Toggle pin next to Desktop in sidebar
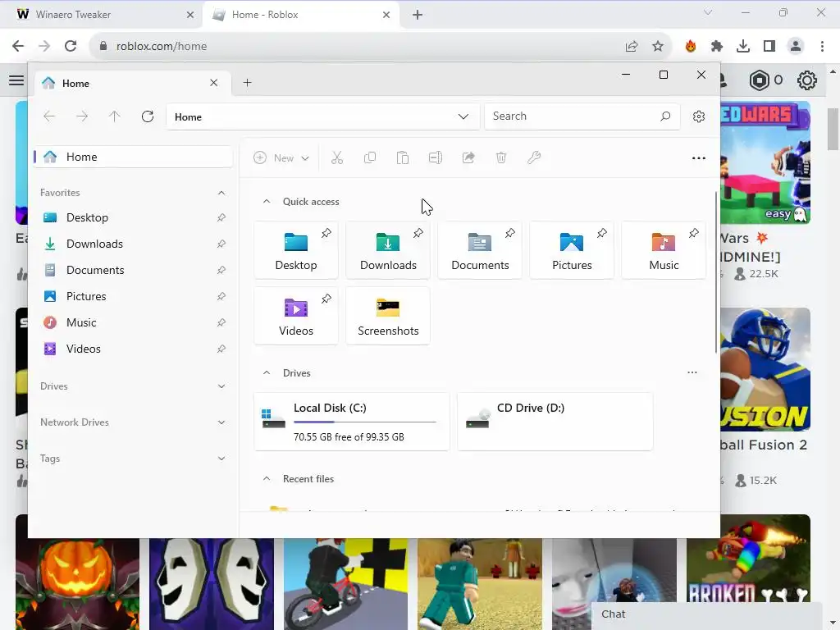This screenshot has height=630, width=840. pos(221,217)
